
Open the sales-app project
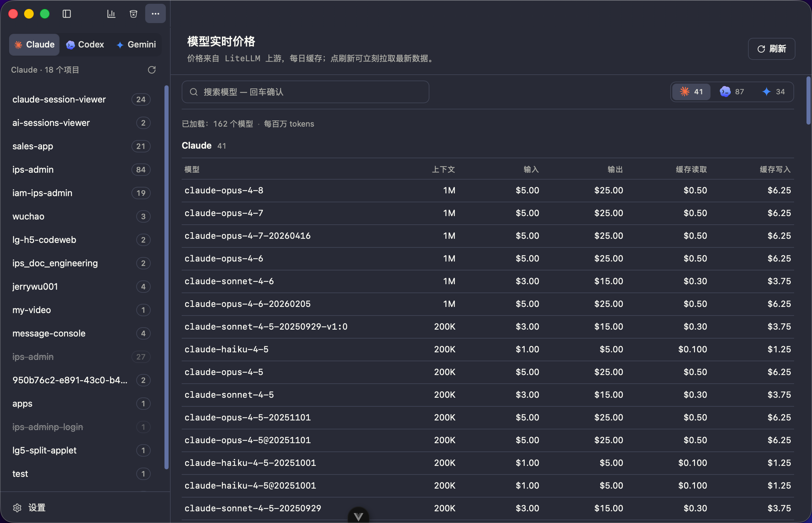(82, 146)
